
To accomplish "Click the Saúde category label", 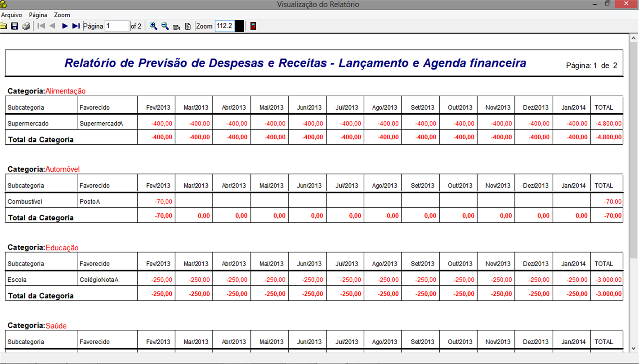I will (56, 326).
